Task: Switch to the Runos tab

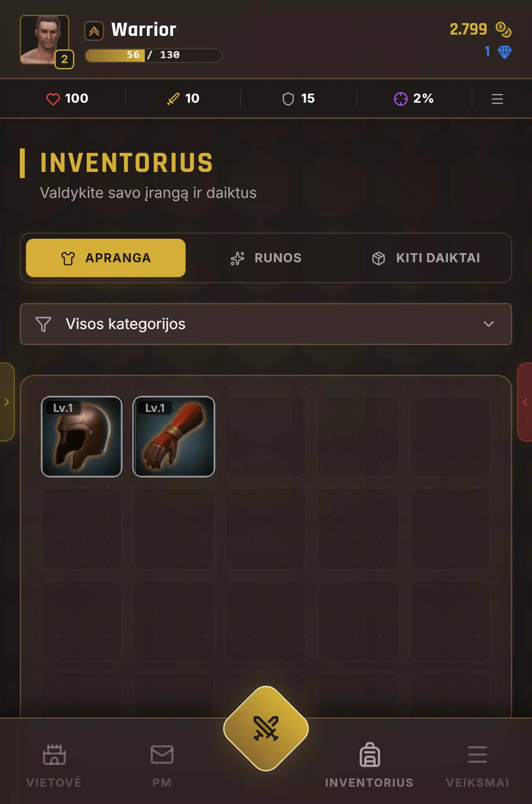Action: click(266, 258)
